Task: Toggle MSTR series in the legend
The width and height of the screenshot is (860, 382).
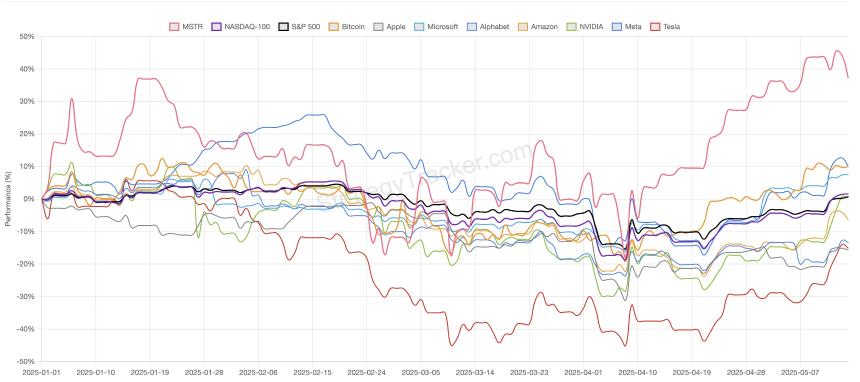Action: point(186,26)
